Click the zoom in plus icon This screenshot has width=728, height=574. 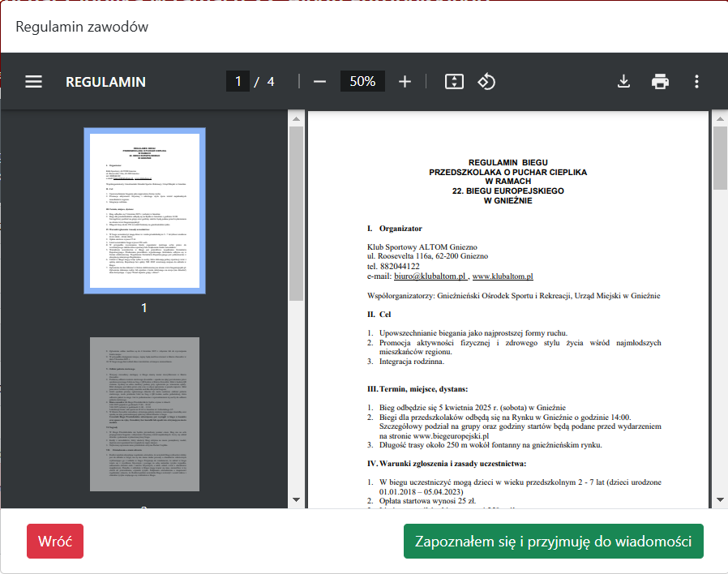coord(405,82)
